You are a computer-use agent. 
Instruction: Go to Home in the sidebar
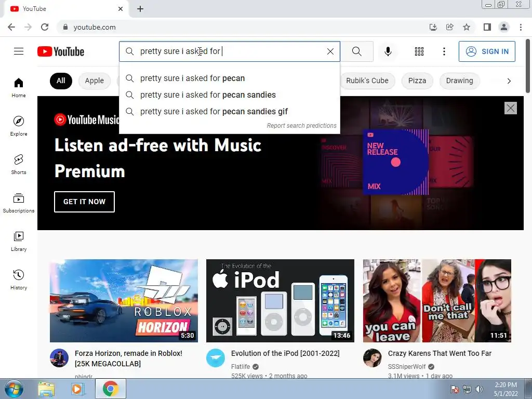(x=19, y=87)
